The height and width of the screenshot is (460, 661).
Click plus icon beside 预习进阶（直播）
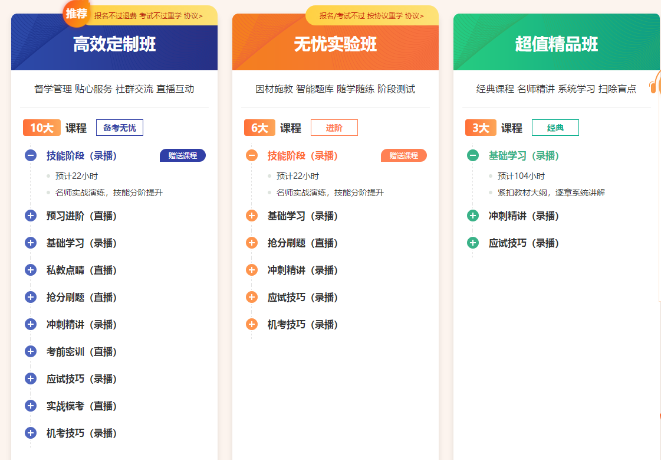pos(30,215)
